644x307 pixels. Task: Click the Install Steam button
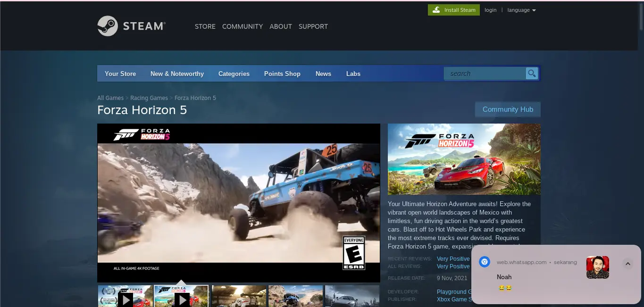click(454, 10)
